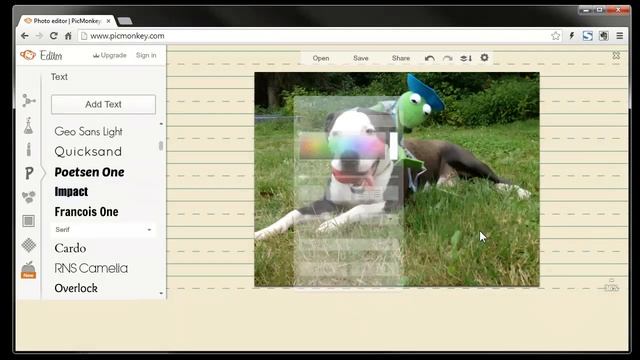
Task: Click the layers flatten icon
Action: 466,58
